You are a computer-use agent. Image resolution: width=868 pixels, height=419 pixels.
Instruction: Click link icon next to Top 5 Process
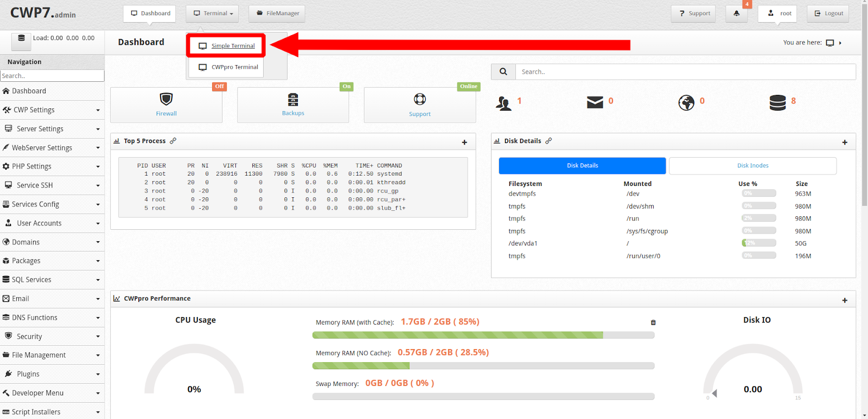point(173,141)
